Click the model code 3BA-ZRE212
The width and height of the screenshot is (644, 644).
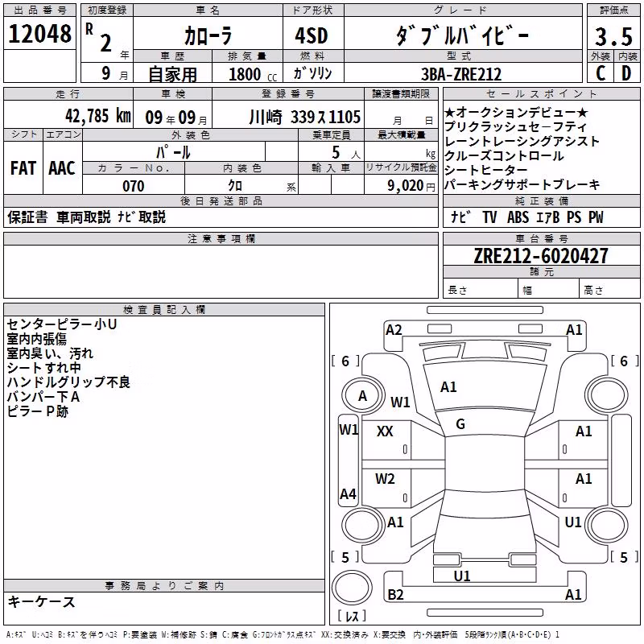[461, 74]
